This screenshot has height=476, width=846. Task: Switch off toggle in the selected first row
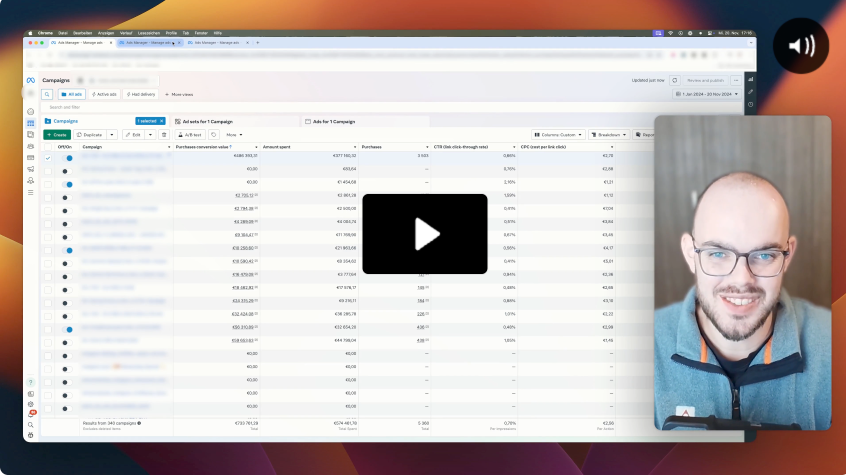click(67, 158)
